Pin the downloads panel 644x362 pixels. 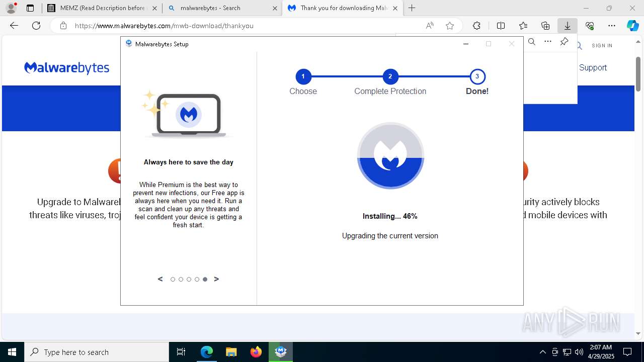point(564,42)
